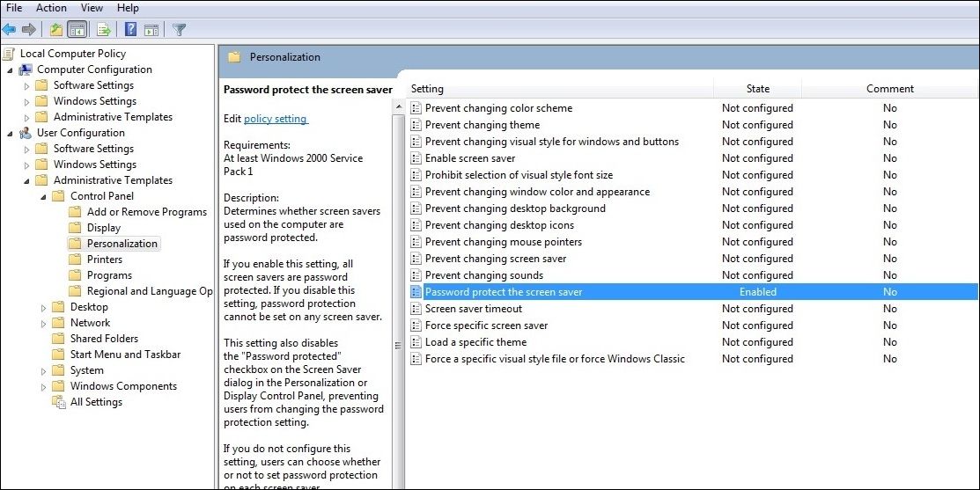Open the Action menu
Viewport: 980px width, 490px height.
(51, 8)
